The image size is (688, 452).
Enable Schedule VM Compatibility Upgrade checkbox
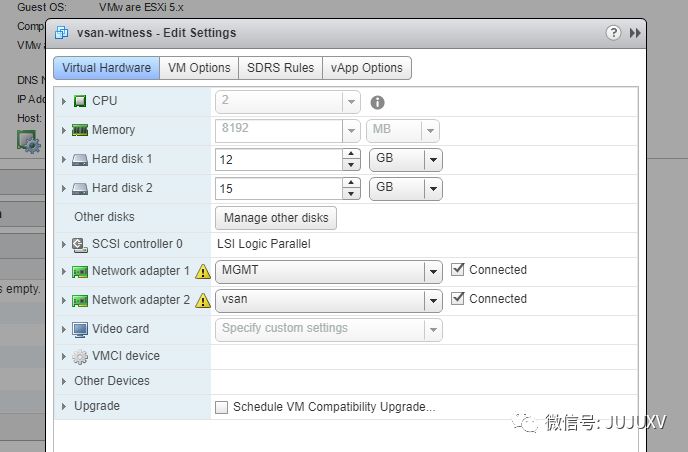(x=222, y=407)
